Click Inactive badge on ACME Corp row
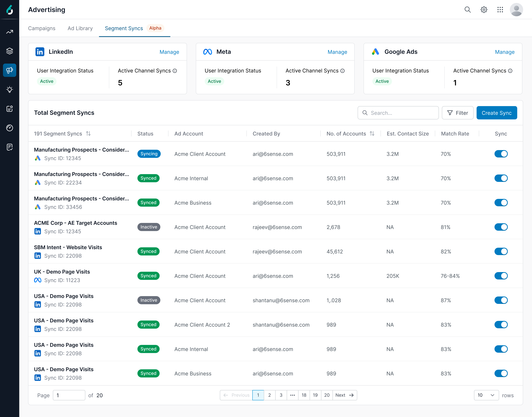The image size is (532, 417). click(149, 227)
